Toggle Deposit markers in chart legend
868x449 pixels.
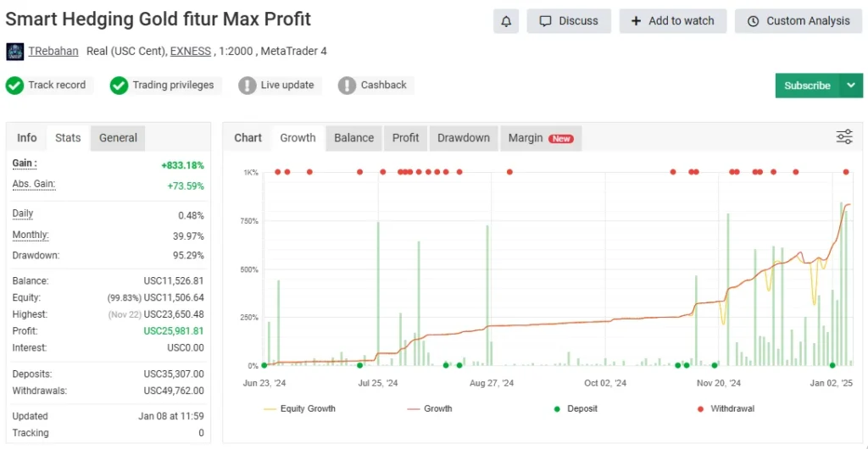[x=575, y=408]
